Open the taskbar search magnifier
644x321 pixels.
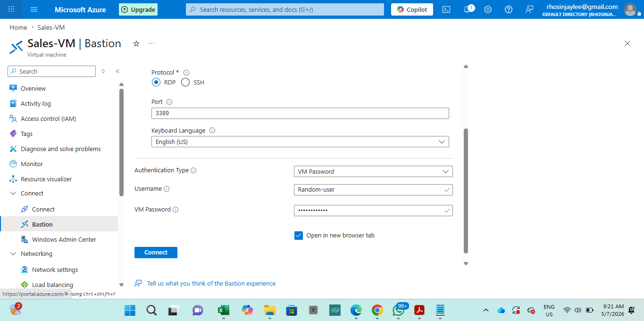click(151, 310)
